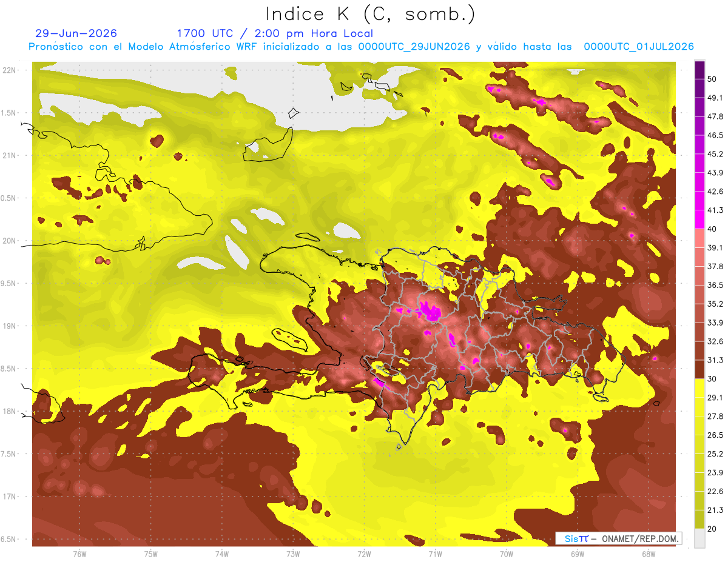
Task: Click the magenta color bar segment between 40 and 41.3
Action: pos(699,219)
